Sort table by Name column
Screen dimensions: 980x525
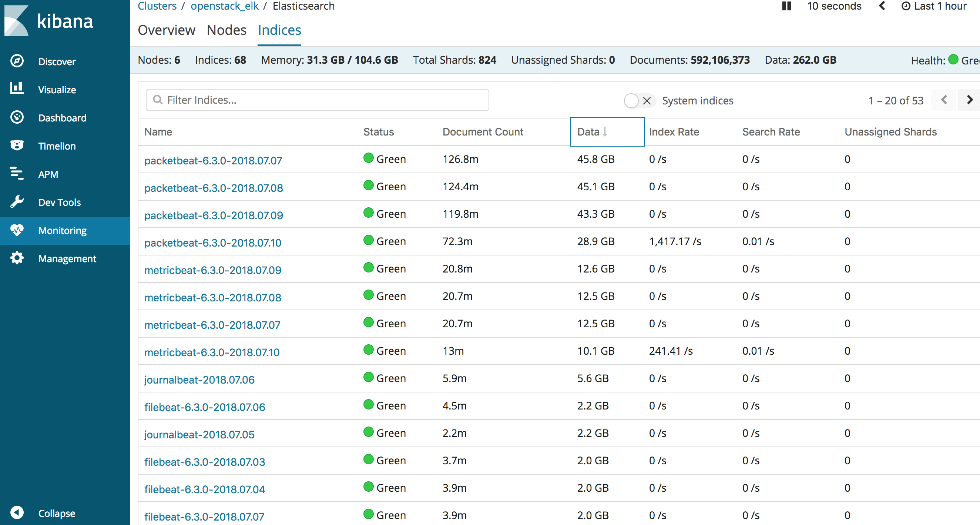(x=158, y=132)
